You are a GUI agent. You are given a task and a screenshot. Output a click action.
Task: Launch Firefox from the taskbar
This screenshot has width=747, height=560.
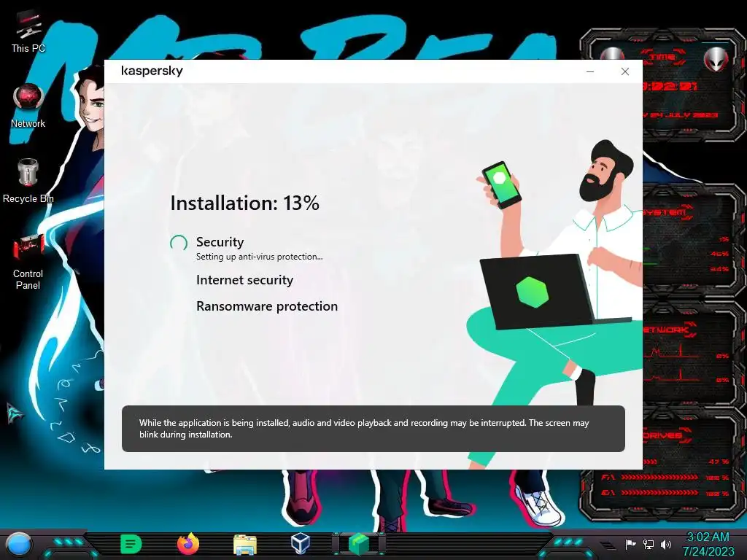188,544
